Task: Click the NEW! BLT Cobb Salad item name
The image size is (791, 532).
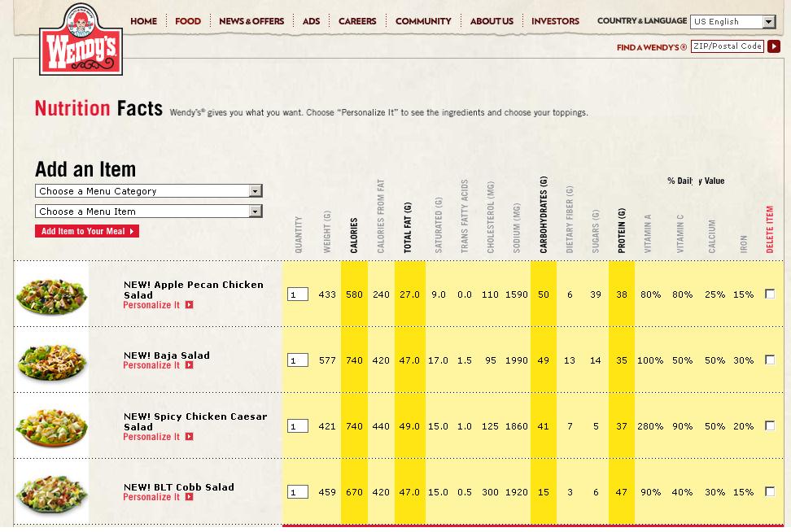Action: coord(178,487)
